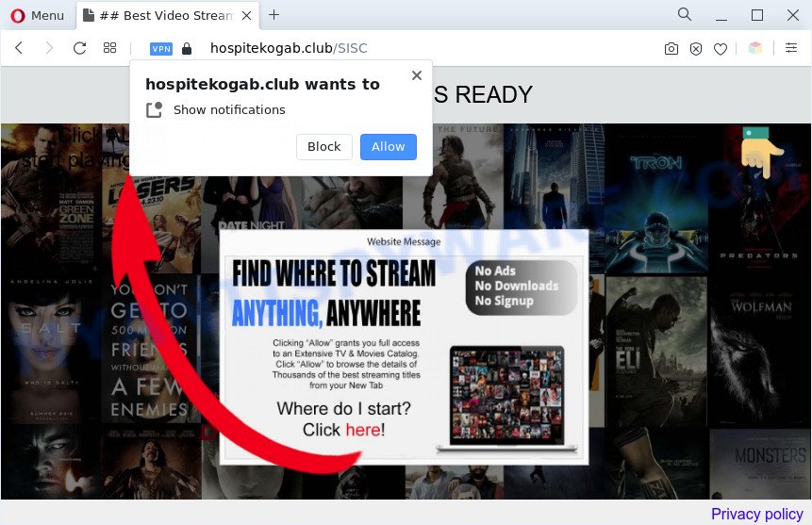Open the ad blocker shield icon

click(696, 49)
